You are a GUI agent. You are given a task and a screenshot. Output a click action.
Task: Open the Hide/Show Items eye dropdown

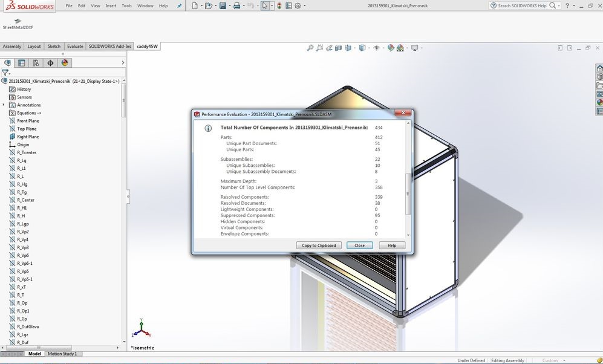(x=377, y=48)
